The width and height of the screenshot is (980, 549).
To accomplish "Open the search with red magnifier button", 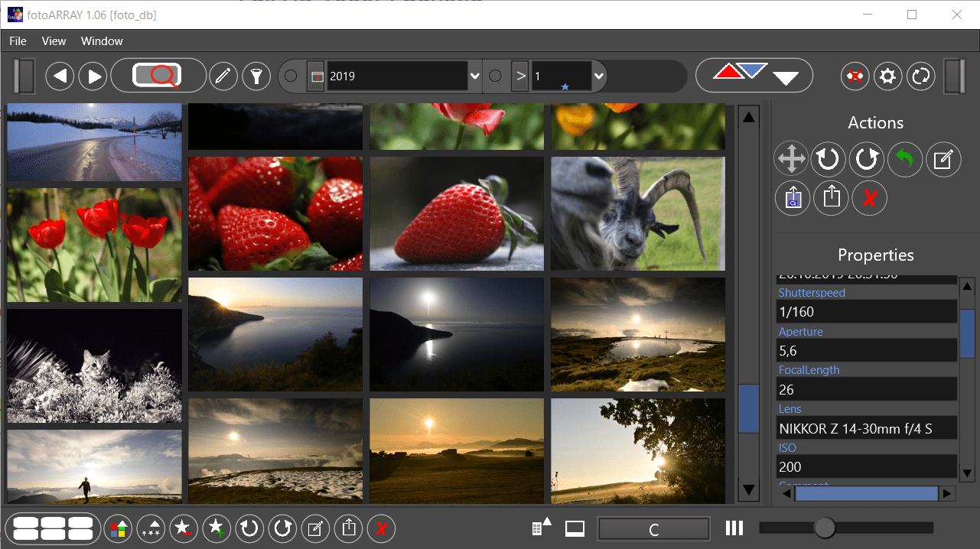I will tap(158, 76).
